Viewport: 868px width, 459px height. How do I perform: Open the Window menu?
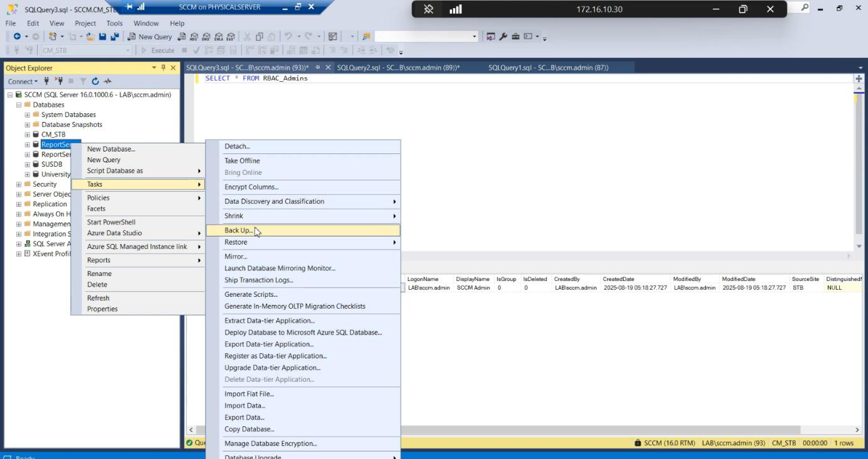coord(146,23)
